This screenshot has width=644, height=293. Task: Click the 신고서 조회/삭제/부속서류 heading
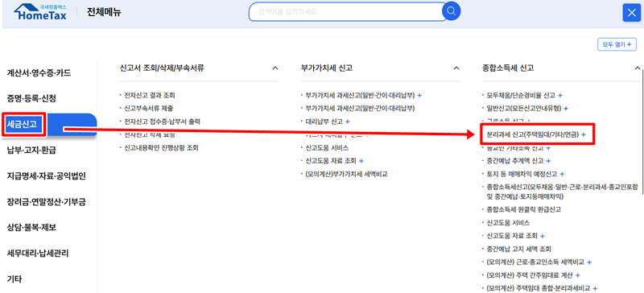coord(162,68)
